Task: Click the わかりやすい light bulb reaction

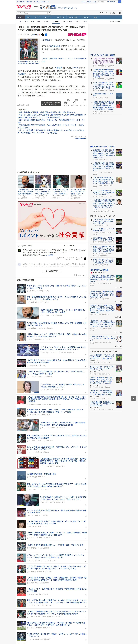Action: point(74,103)
